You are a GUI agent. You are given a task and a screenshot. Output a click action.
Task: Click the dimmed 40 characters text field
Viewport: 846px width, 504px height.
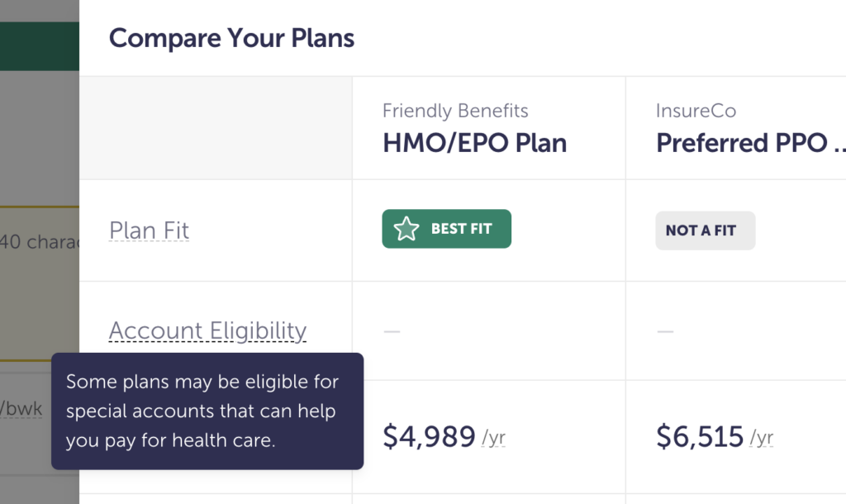39,242
